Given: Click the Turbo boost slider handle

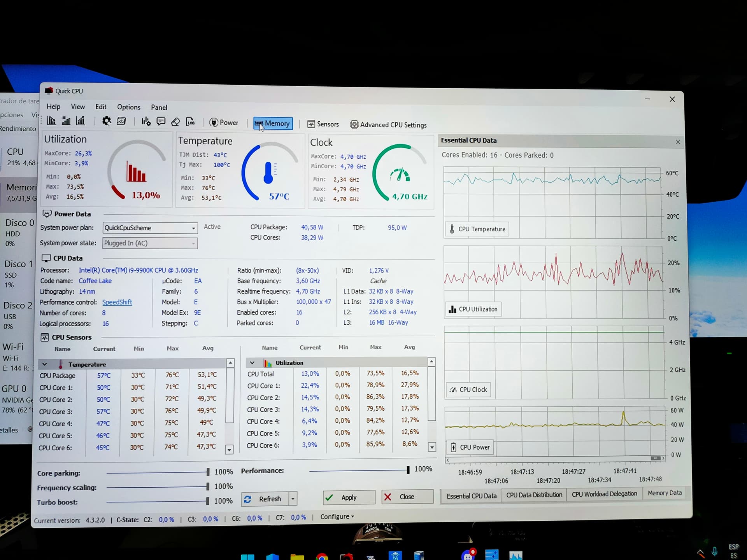Looking at the screenshot, I should click(x=207, y=501).
